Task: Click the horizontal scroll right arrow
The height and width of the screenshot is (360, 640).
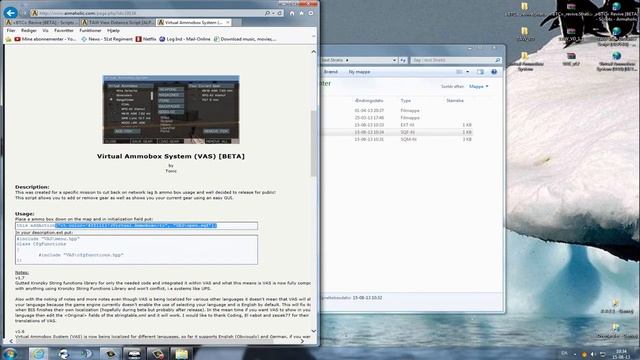Action: click(302, 341)
